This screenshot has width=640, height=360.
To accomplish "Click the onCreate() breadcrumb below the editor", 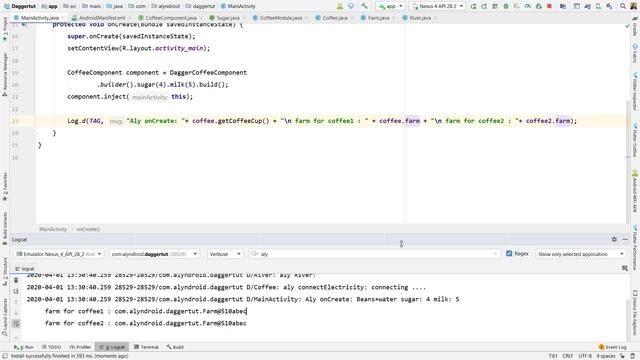I will (88, 229).
